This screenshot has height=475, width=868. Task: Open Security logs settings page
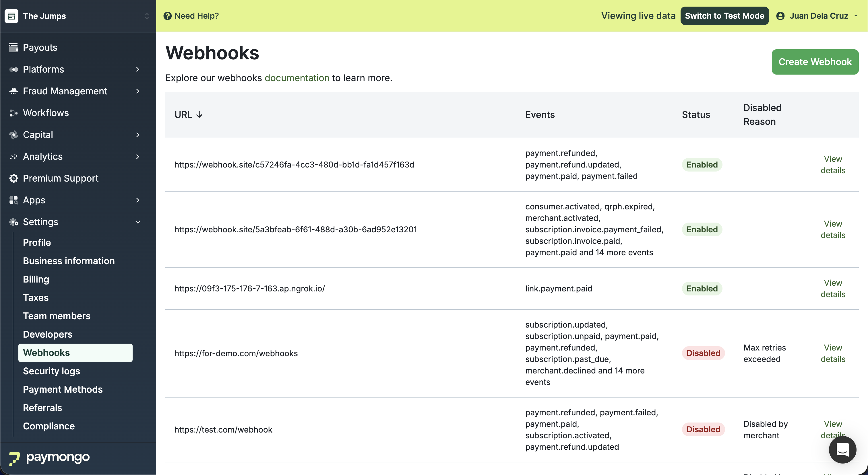pos(51,371)
